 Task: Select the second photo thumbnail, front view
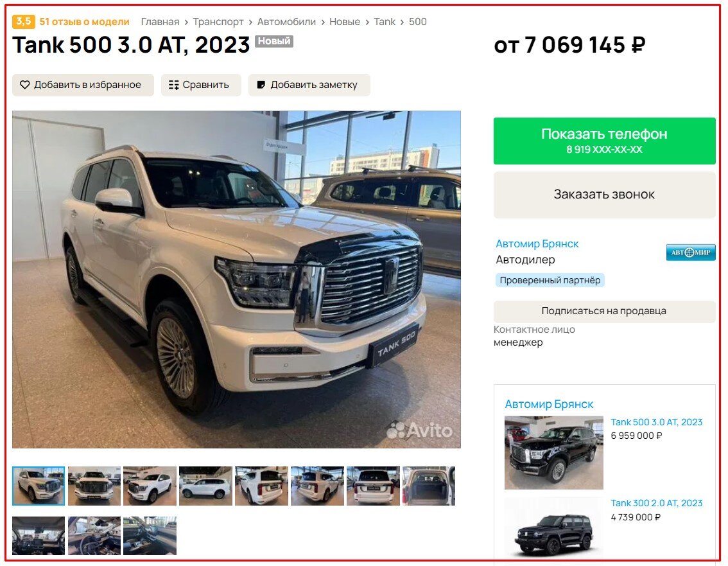pyautogui.click(x=94, y=486)
